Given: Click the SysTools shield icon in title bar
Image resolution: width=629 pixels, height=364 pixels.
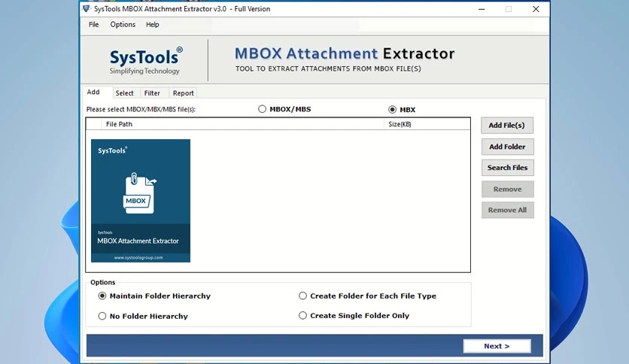Looking at the screenshot, I should click(x=86, y=9).
